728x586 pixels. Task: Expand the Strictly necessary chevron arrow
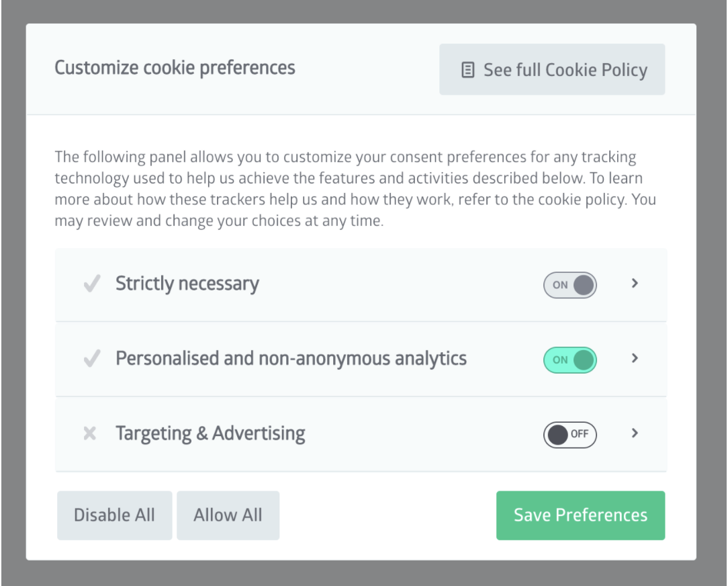coord(635,283)
